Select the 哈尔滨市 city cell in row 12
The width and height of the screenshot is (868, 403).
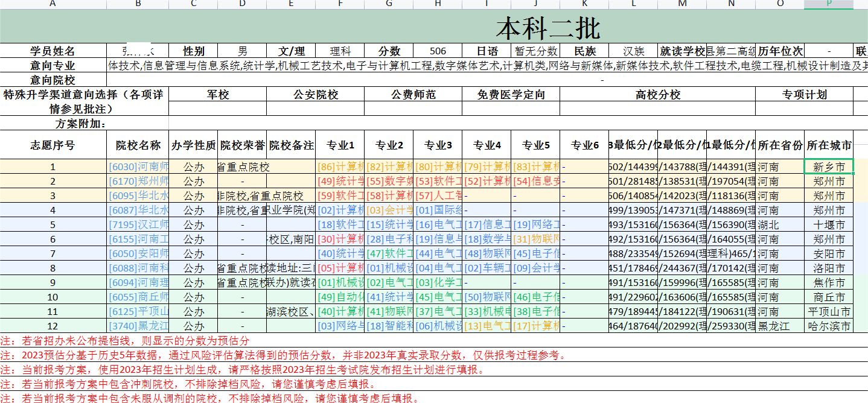pyautogui.click(x=828, y=325)
